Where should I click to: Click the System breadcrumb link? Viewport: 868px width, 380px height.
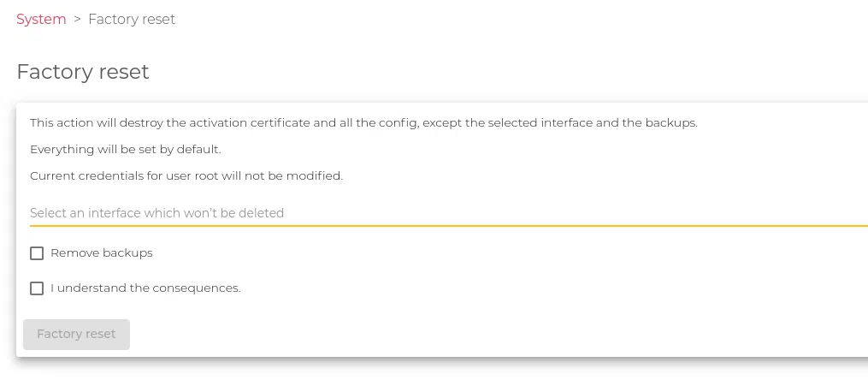tap(41, 19)
